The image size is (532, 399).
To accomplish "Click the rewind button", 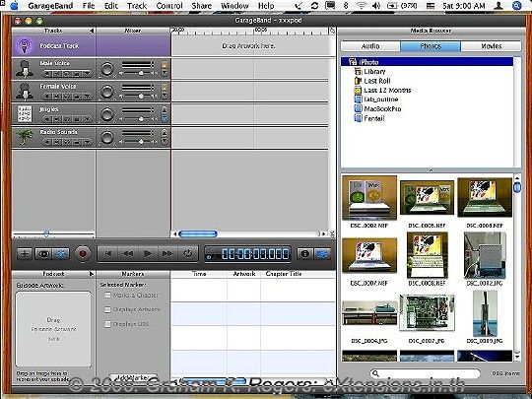I will (x=127, y=254).
